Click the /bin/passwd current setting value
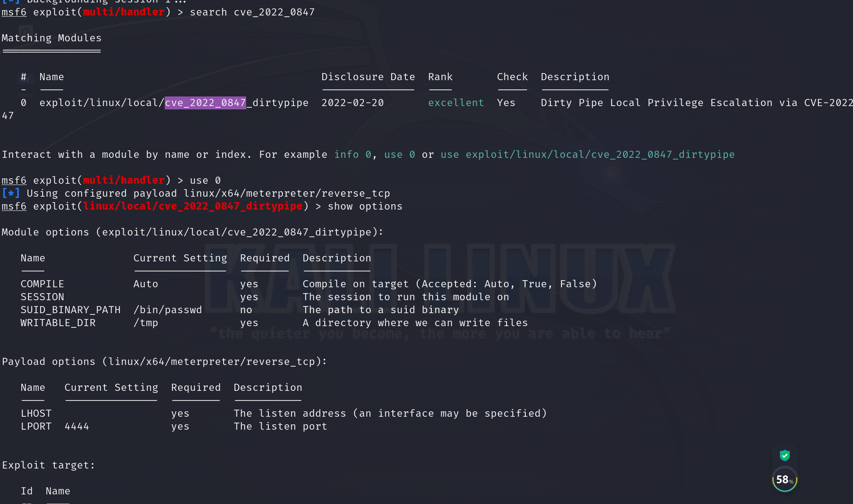The width and height of the screenshot is (853, 504). [x=167, y=310]
